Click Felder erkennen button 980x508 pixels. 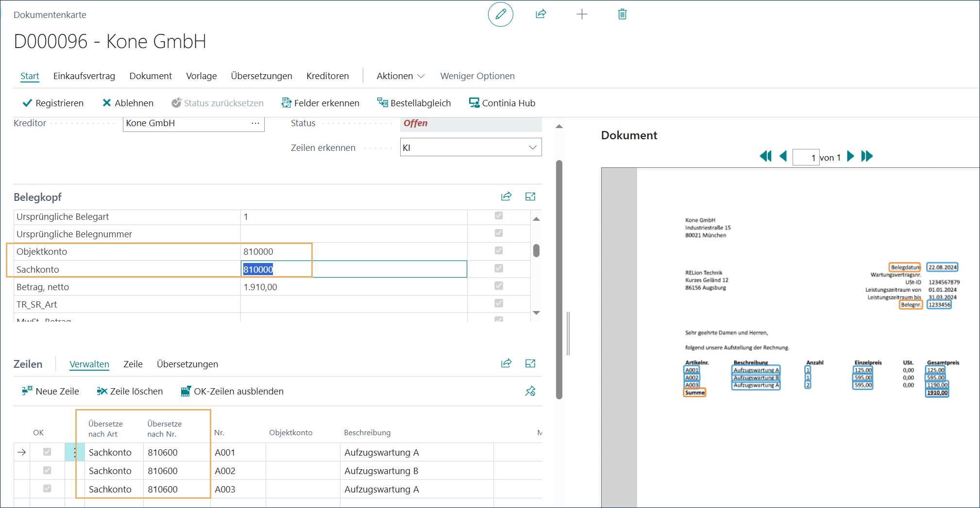click(321, 103)
